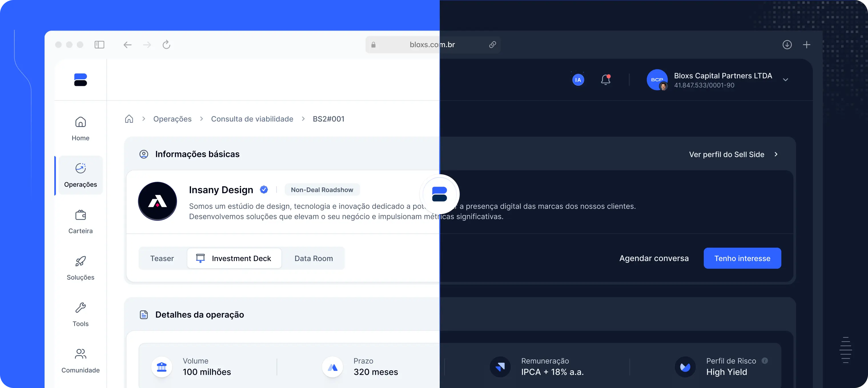The image size is (868, 388).
Task: Click the Perfil de Risco info icon
Action: (x=765, y=361)
